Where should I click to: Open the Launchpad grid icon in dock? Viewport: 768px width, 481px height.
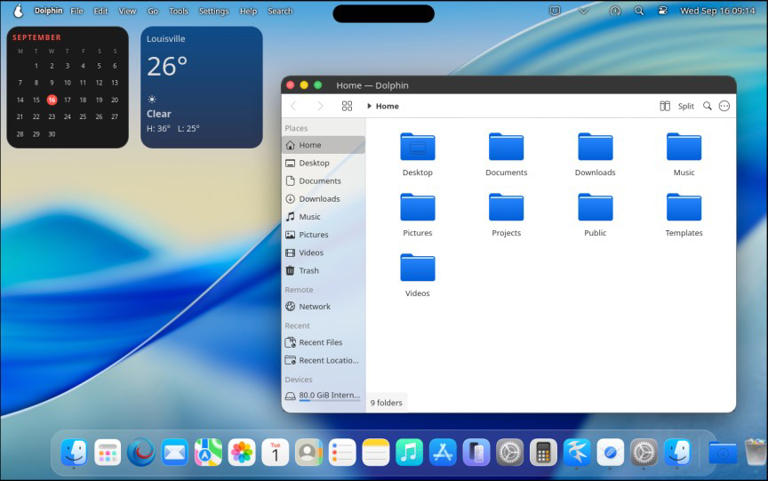(x=108, y=452)
